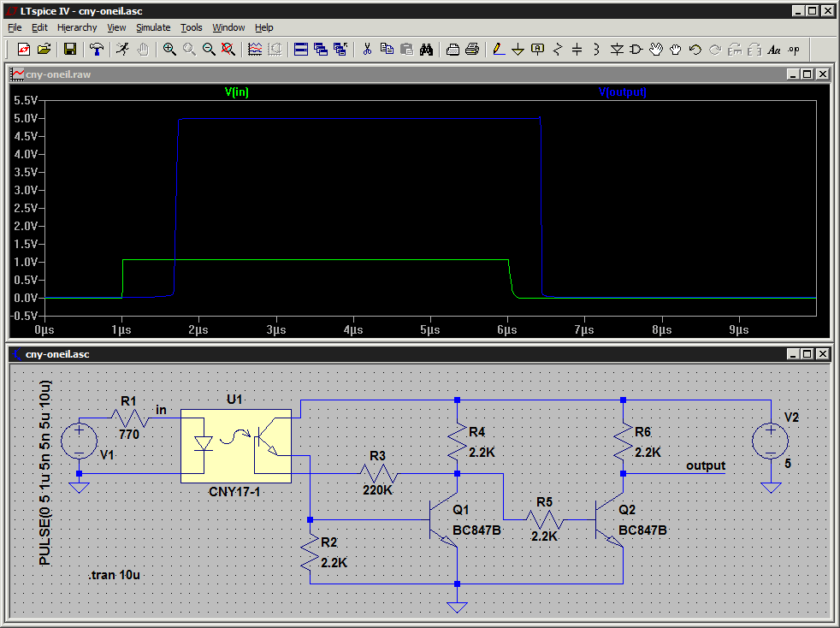840x628 pixels.
Task: Click the PULSE source value text
Action: coord(45,473)
